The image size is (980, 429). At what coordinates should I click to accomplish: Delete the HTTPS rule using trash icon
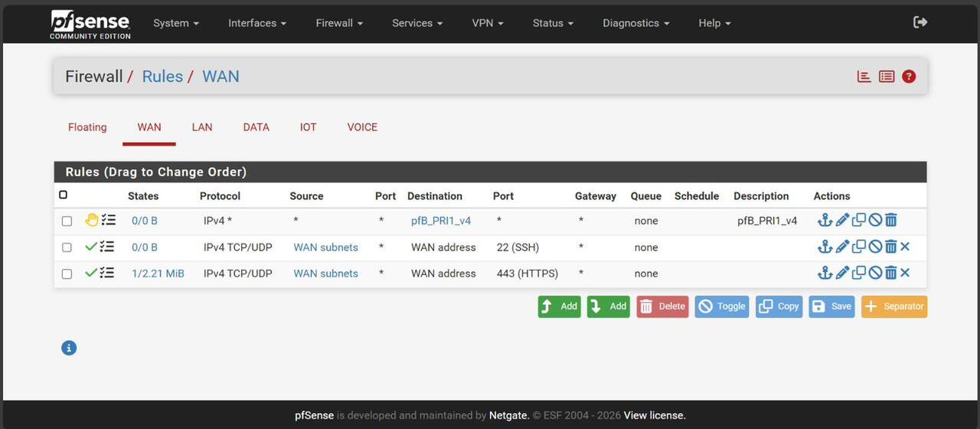[x=890, y=273]
